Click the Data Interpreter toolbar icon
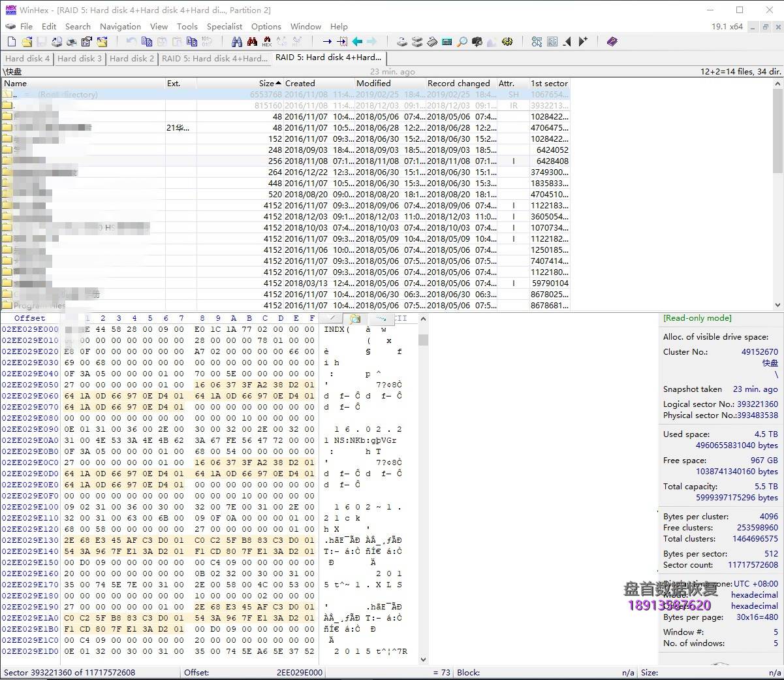 pyautogui.click(x=537, y=42)
